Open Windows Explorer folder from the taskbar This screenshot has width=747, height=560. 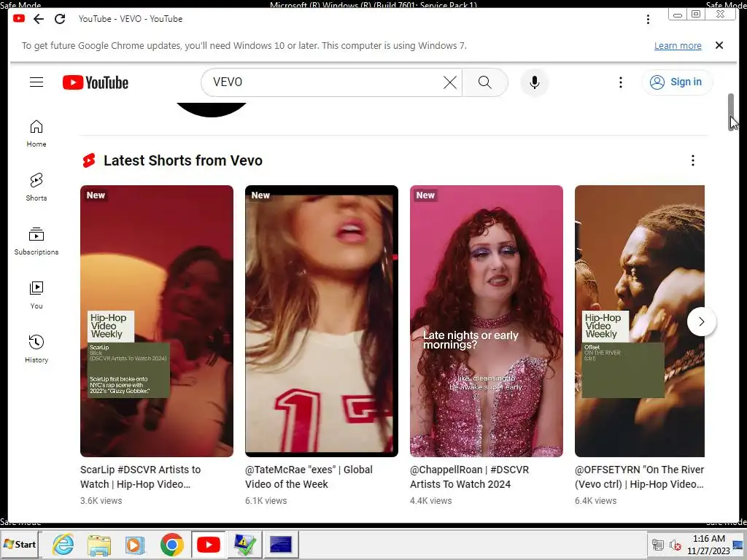99,545
